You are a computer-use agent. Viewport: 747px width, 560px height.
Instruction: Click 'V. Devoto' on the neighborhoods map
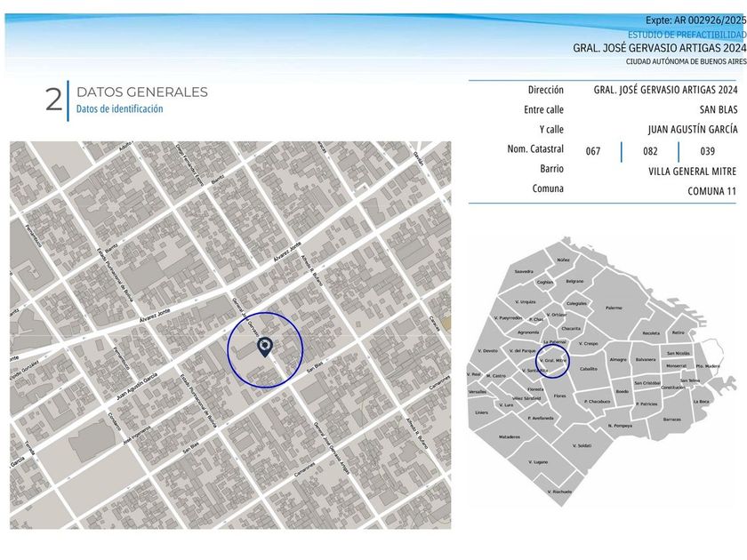(488, 350)
